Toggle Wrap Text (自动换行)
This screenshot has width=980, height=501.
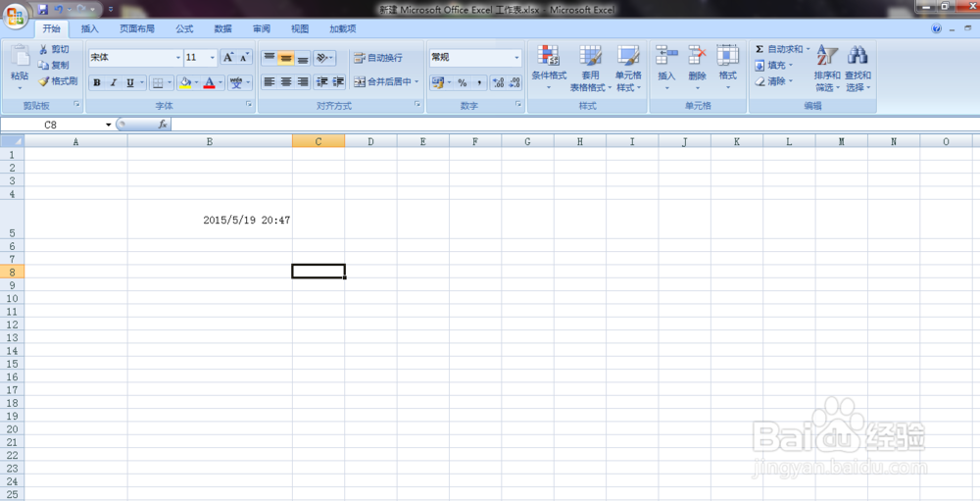378,58
